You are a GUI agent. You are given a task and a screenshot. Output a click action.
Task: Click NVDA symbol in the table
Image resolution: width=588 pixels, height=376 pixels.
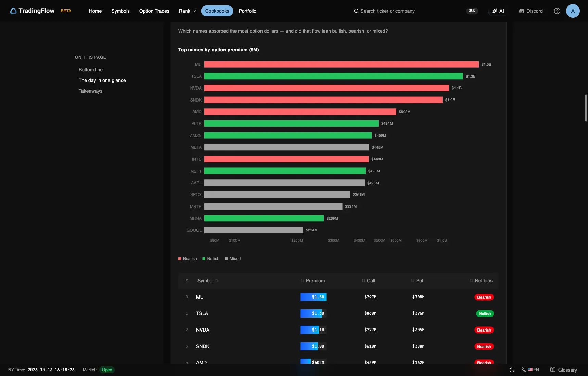coord(203,330)
